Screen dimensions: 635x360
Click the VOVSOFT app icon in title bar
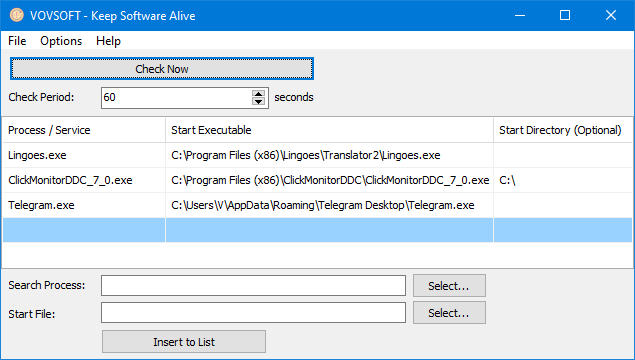(x=17, y=15)
